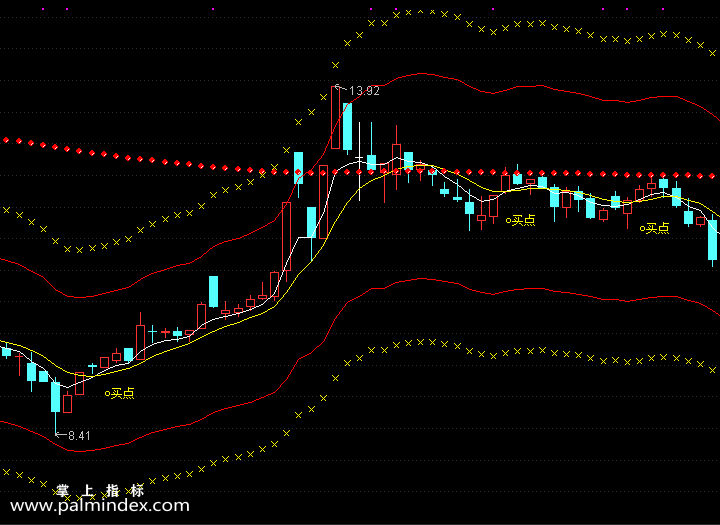
Task: Click the 8.41 low price label
Action: [x=79, y=435]
